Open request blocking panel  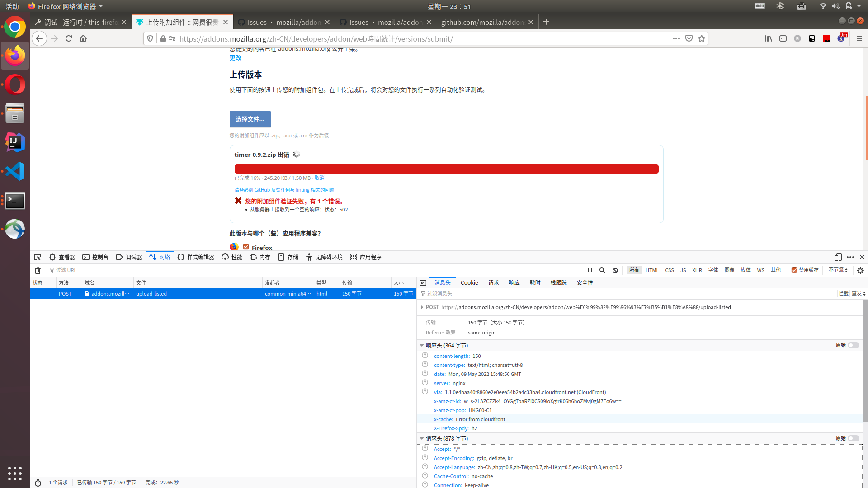[x=615, y=270]
